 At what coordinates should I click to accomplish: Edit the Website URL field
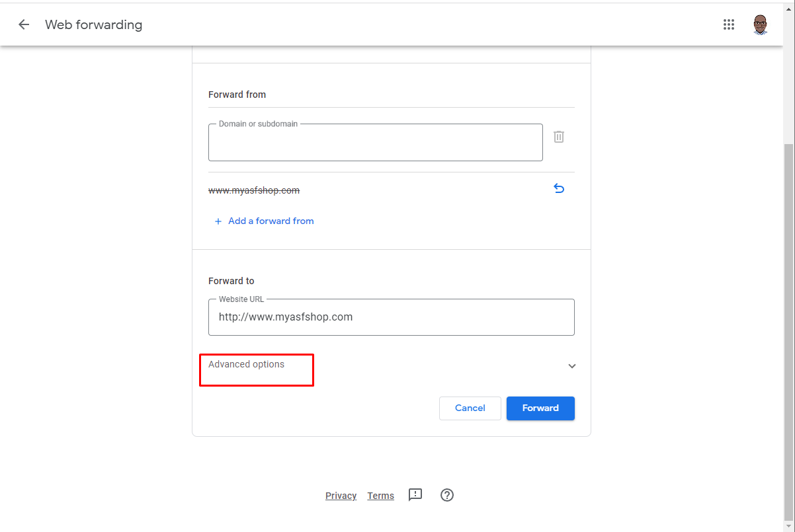(x=392, y=317)
